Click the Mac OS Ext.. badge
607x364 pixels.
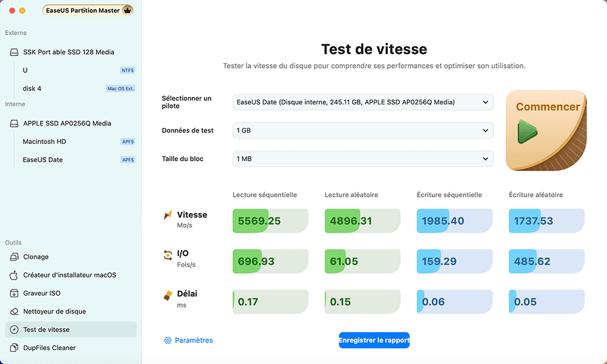[x=120, y=89]
